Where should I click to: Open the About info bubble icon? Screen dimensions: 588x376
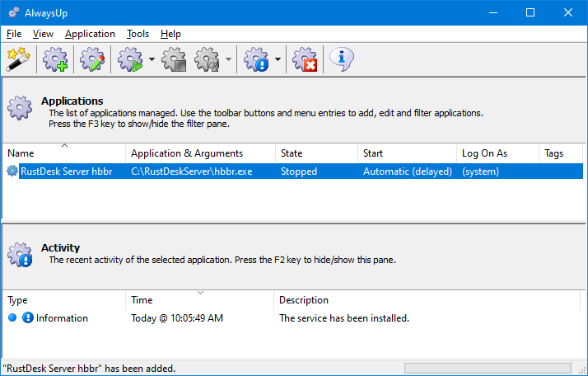coord(341,59)
